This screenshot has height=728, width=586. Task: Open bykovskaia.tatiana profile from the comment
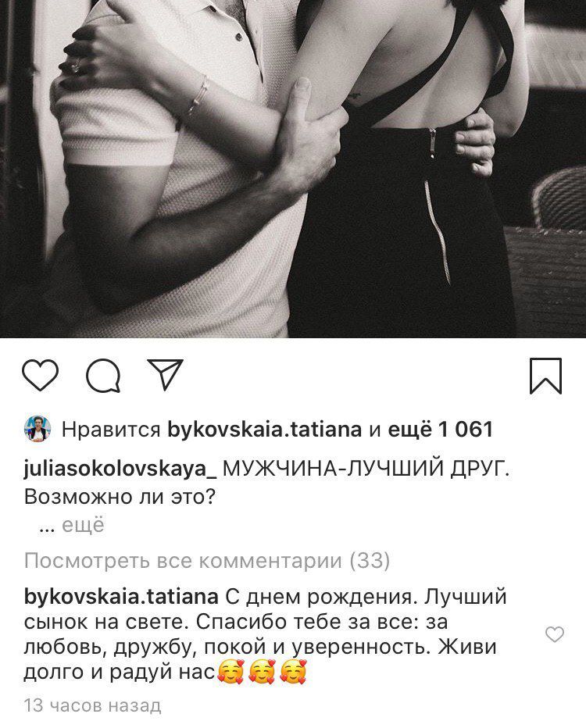click(121, 596)
